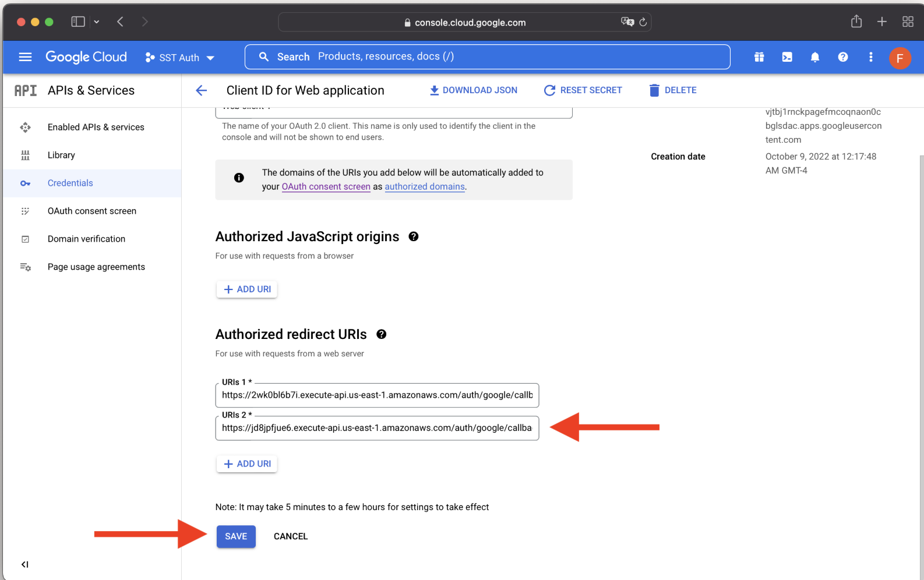Viewport: 924px width, 580px height.
Task: Click the Creation date label
Action: [x=678, y=157]
